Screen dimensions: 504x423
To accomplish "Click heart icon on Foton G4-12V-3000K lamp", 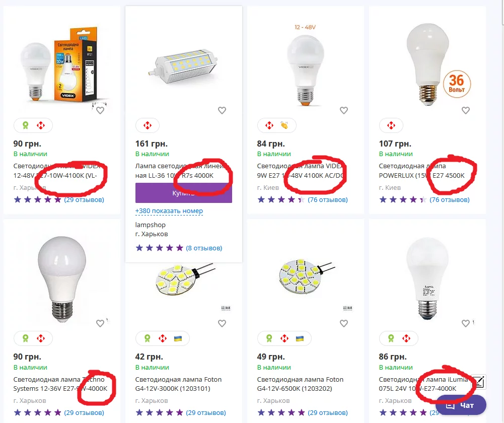I will (x=222, y=324).
